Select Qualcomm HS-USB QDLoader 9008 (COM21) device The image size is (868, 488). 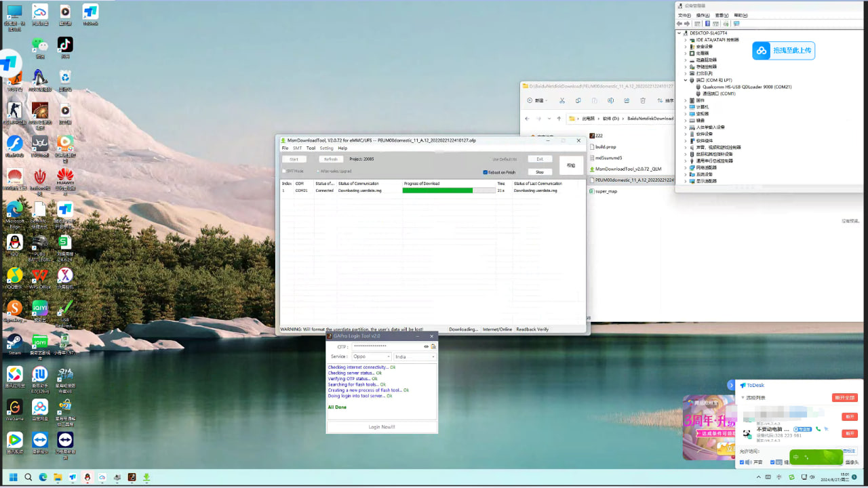click(x=747, y=87)
